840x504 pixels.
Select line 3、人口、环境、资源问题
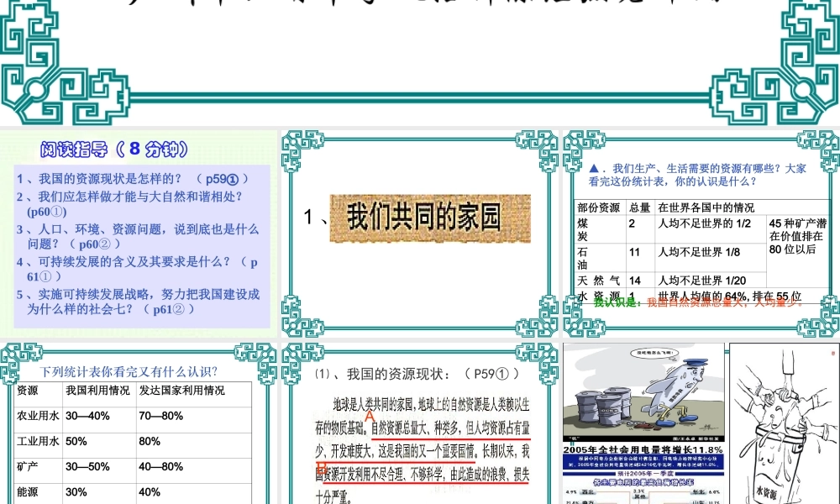click(x=138, y=237)
